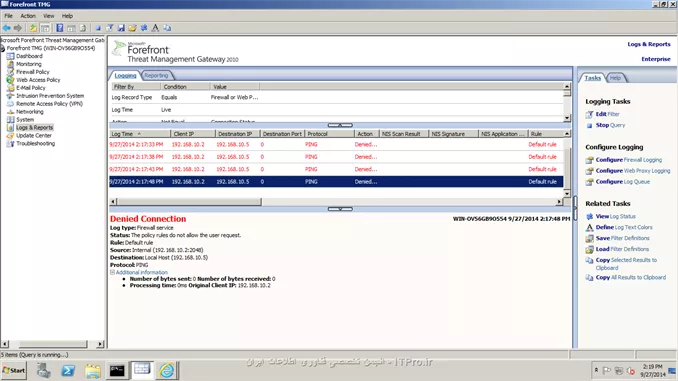Image resolution: width=678 pixels, height=381 pixels.
Task: Sort the log by the Log Time column header
Action: click(139, 134)
